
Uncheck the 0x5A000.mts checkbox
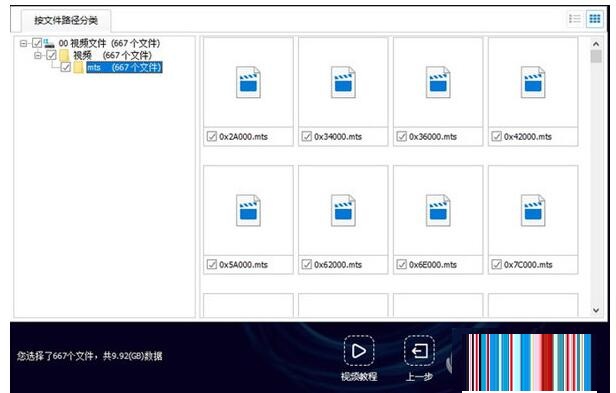point(212,264)
